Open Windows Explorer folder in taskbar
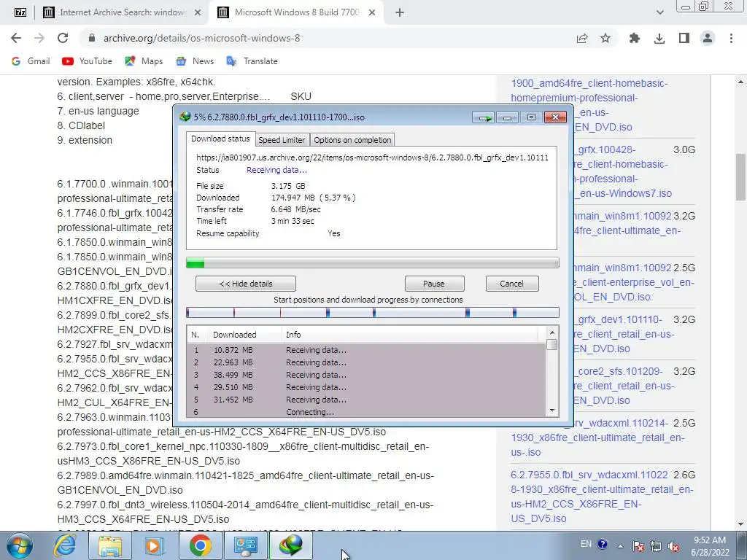Image resolution: width=747 pixels, height=560 pixels. (110, 545)
